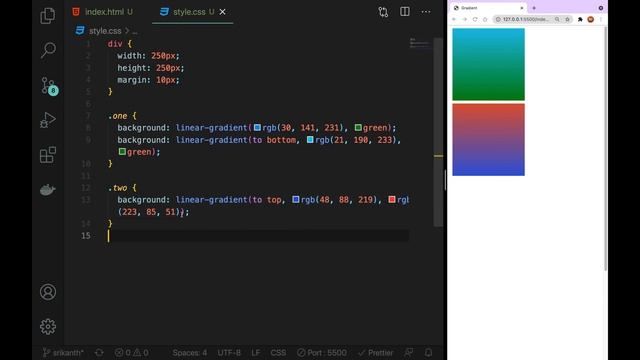Viewport: 640px width, 360px height.
Task: Click the breadcrumb ellipsis after style.css
Action: click(135, 31)
